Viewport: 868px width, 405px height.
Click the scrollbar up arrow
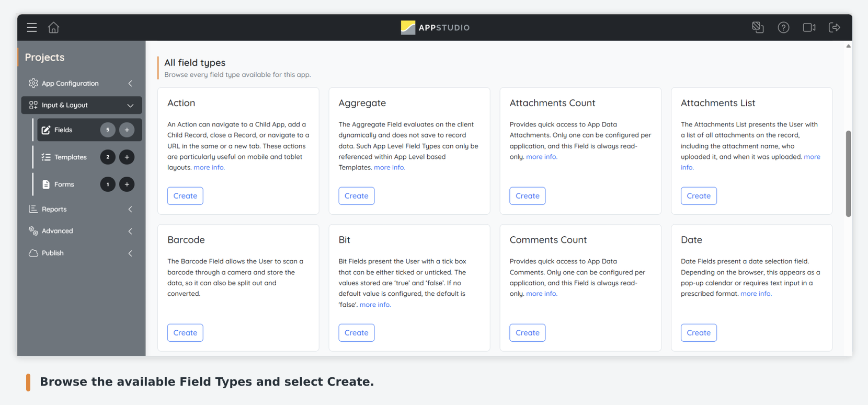[x=848, y=46]
